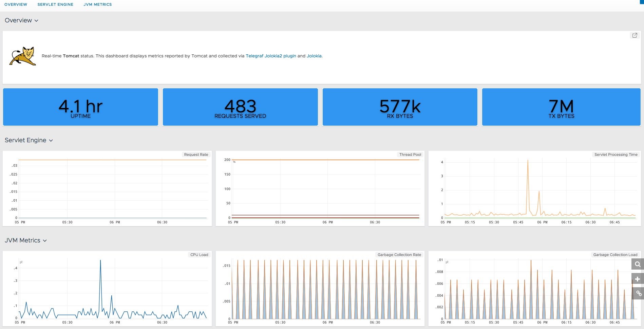Open external link icon in overview panel
The height and width of the screenshot is (329, 644).
634,35
